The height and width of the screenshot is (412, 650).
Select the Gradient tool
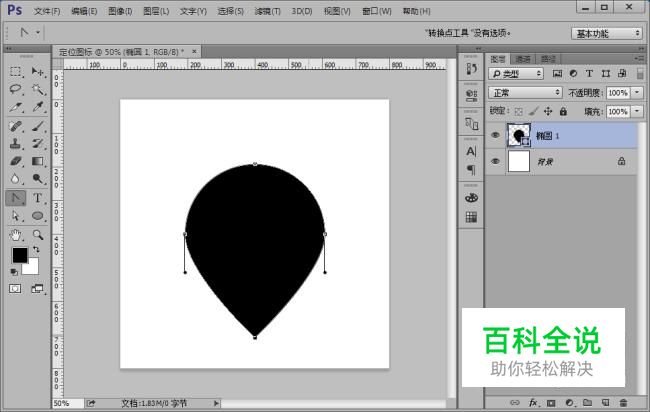(x=38, y=161)
